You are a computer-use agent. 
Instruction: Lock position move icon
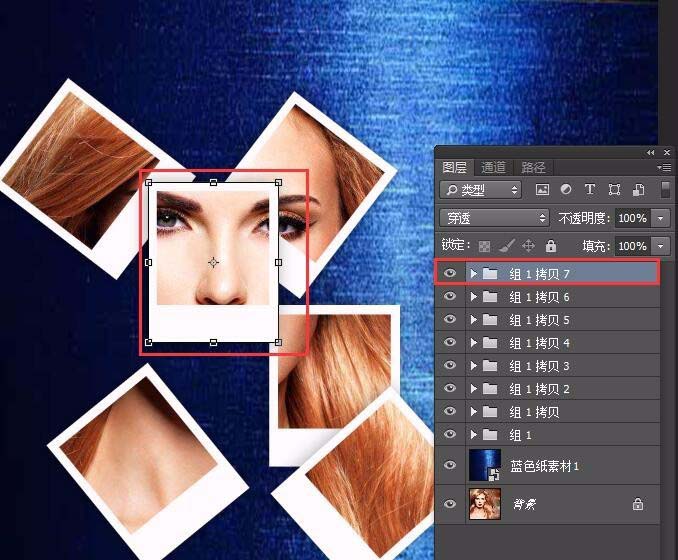(x=528, y=246)
